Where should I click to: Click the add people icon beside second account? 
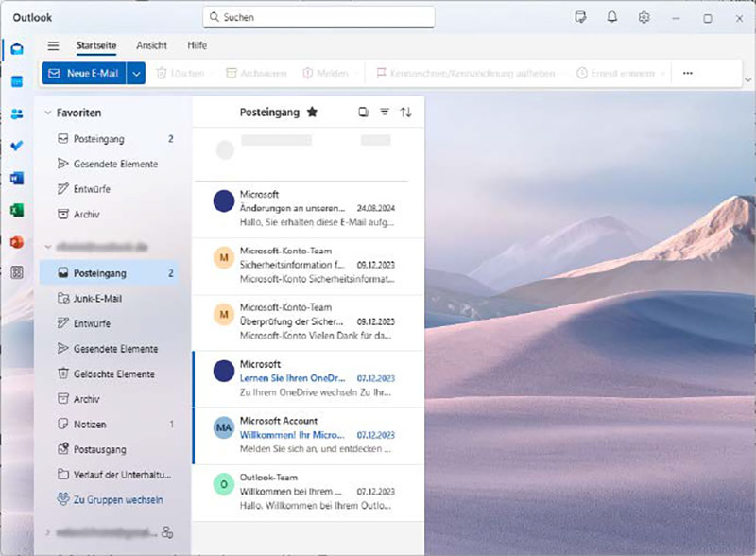point(167,532)
